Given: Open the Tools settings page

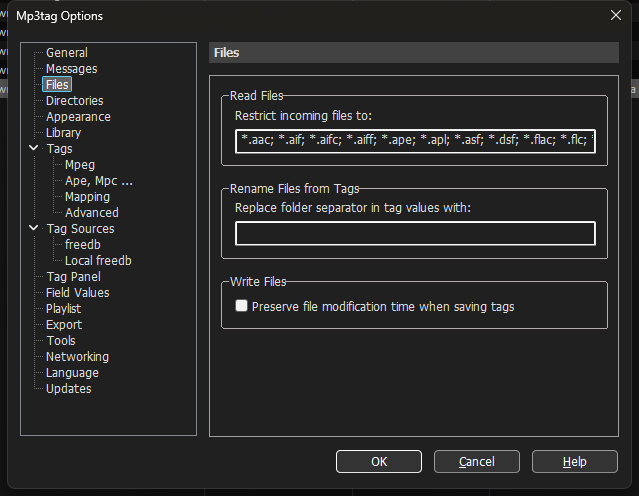Looking at the screenshot, I should 61,340.
